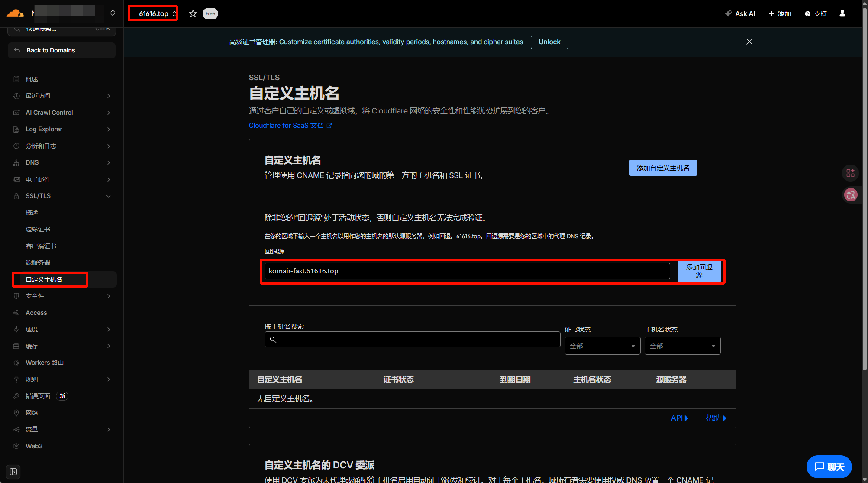This screenshot has height=483, width=868.
Task: Collapse the sidebar with bottom-left icon
Action: (13, 471)
